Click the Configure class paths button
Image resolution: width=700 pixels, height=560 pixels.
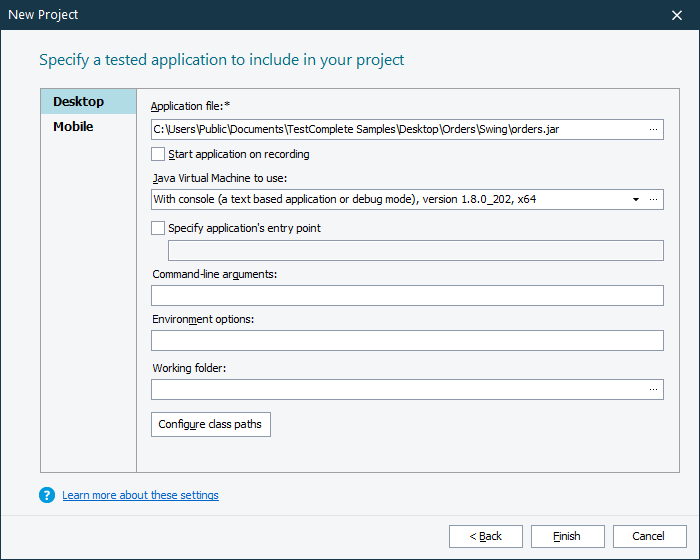coord(210,424)
